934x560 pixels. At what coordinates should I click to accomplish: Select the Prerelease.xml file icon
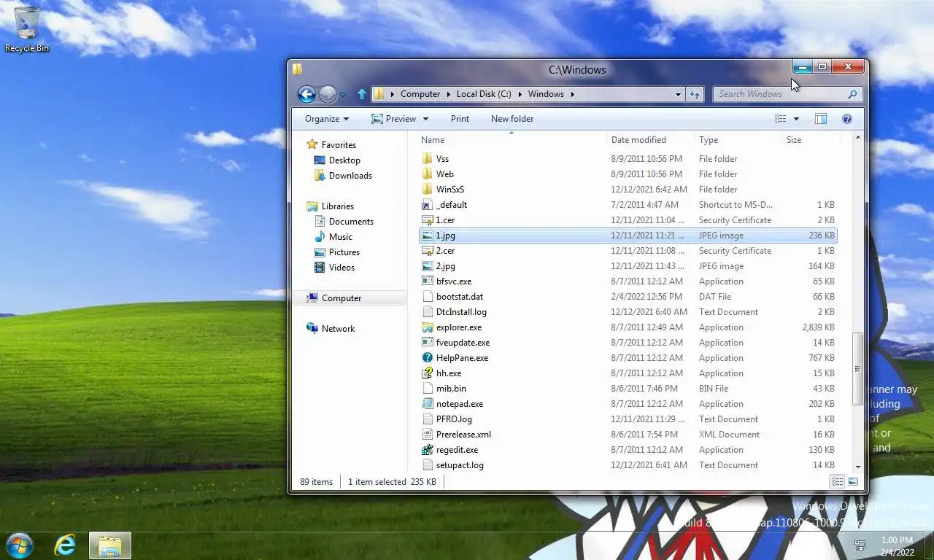pos(428,435)
